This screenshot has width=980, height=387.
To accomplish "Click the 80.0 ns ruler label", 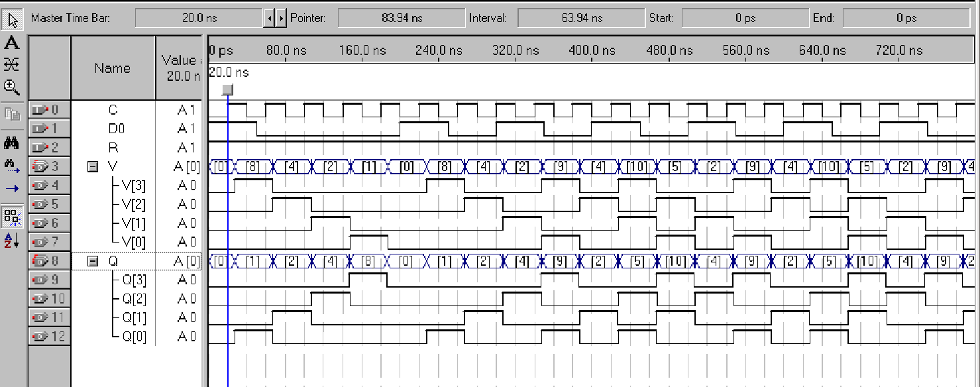I will [286, 50].
